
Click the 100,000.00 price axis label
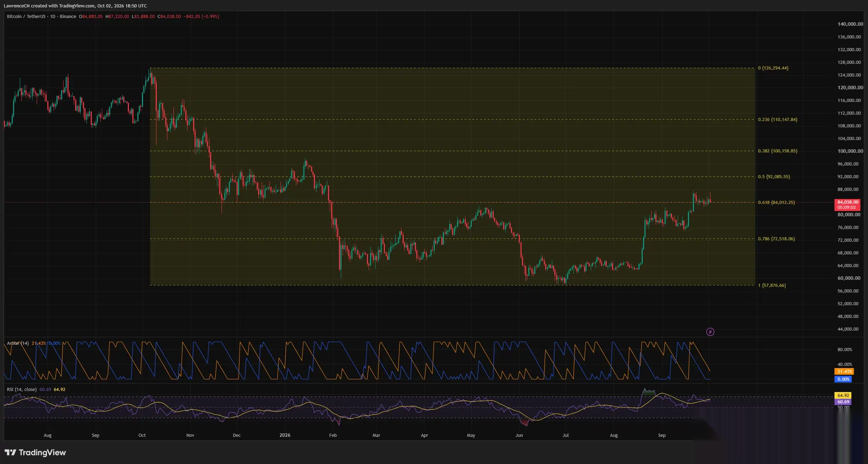tap(850, 151)
